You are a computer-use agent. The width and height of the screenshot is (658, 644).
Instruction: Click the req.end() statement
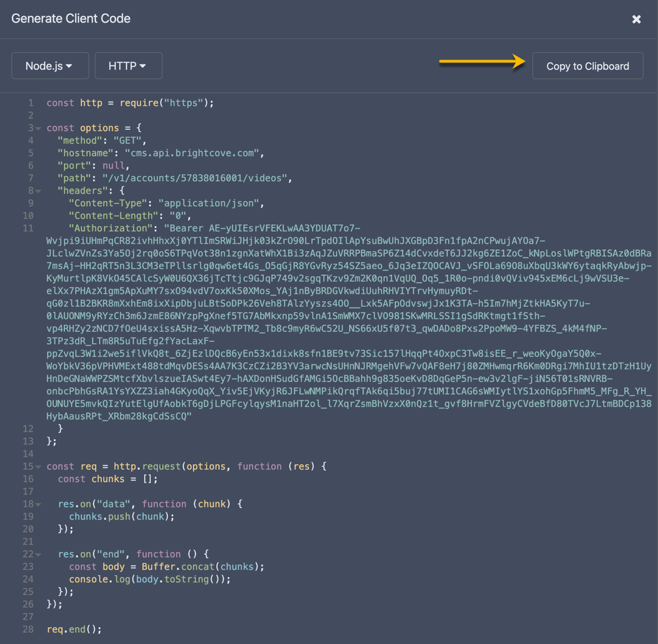[x=75, y=630]
